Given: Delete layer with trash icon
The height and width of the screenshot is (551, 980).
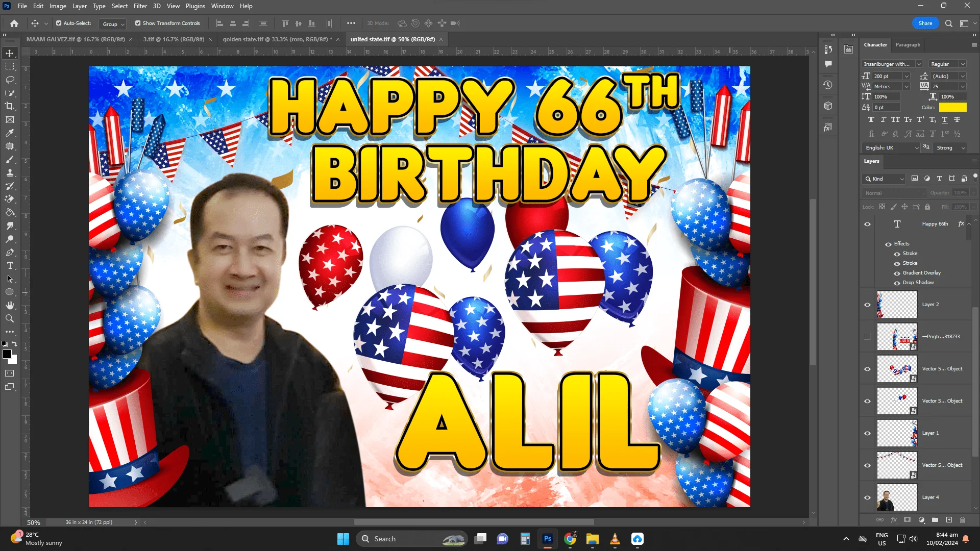Looking at the screenshot, I should [x=963, y=520].
